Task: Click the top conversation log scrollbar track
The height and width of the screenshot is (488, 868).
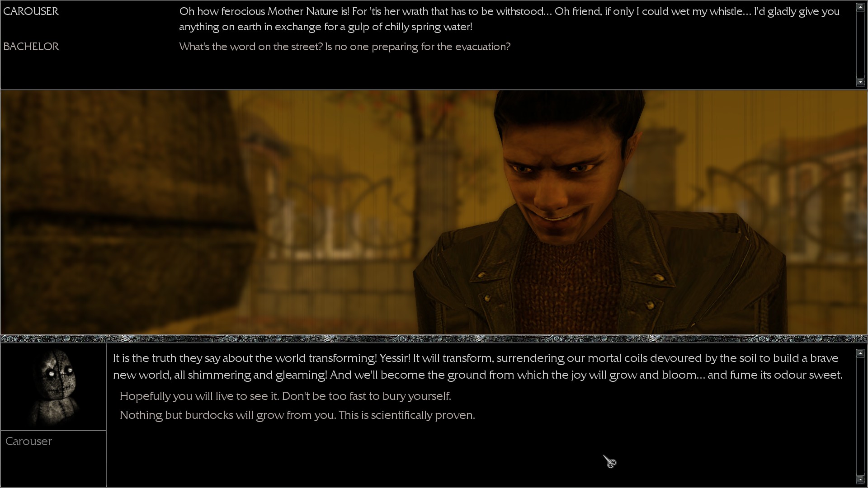Action: [x=860, y=44]
